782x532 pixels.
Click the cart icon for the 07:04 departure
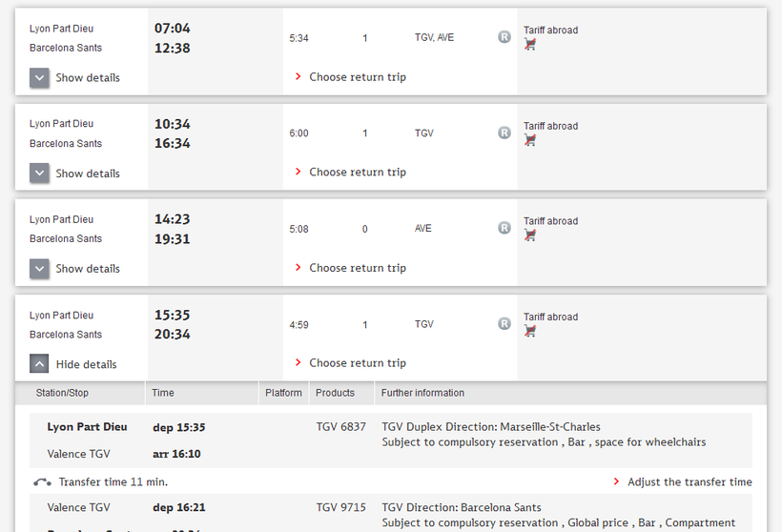530,44
